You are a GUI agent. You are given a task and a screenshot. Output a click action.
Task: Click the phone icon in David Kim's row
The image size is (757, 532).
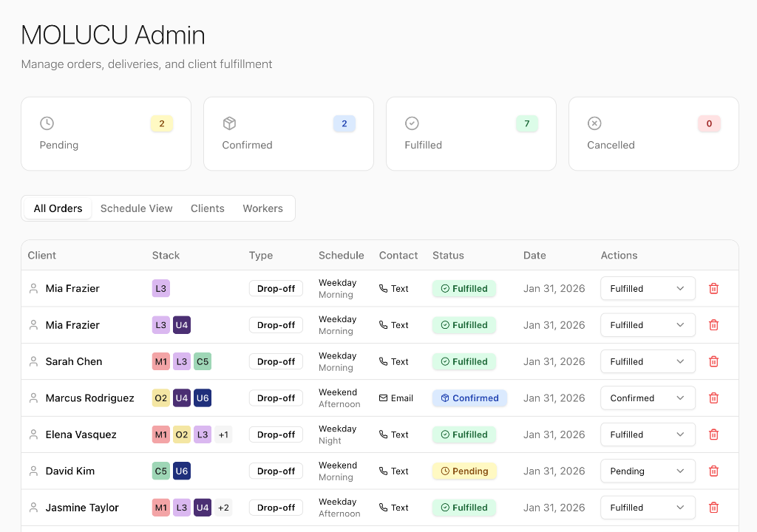pos(384,471)
